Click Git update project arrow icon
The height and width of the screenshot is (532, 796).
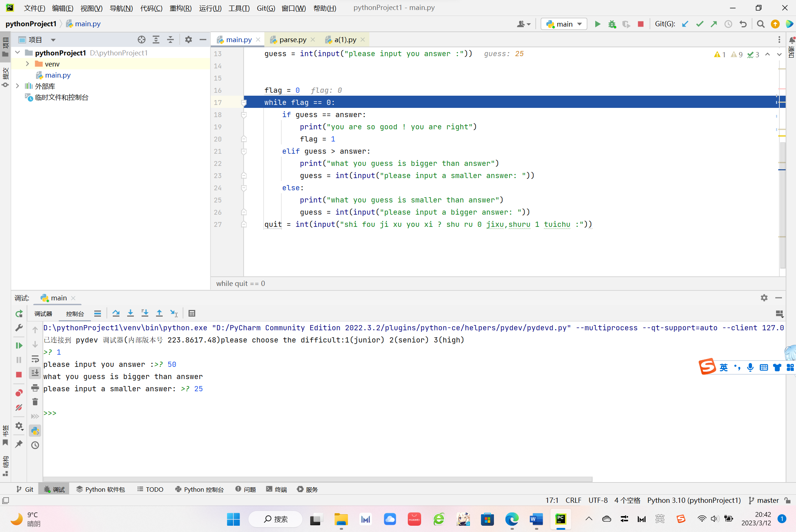coord(685,24)
